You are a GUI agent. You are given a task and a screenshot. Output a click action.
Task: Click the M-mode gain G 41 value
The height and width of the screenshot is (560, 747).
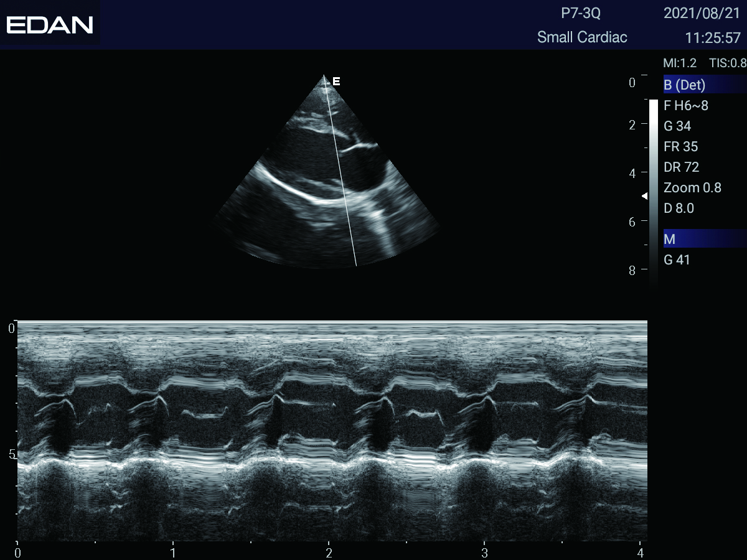click(x=677, y=260)
